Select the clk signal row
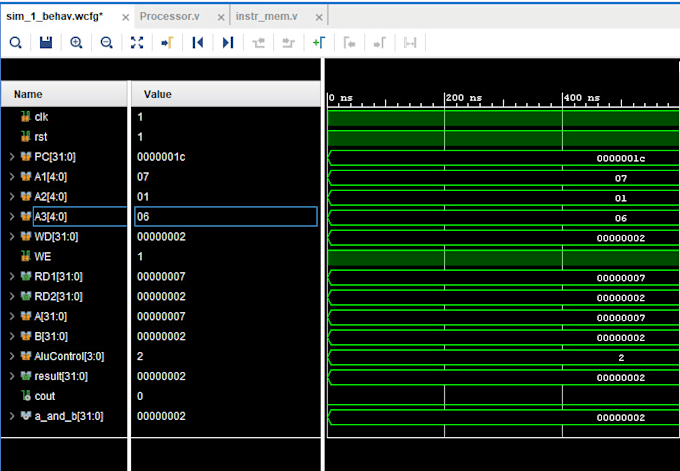Image resolution: width=680 pixels, height=471 pixels. 42,117
